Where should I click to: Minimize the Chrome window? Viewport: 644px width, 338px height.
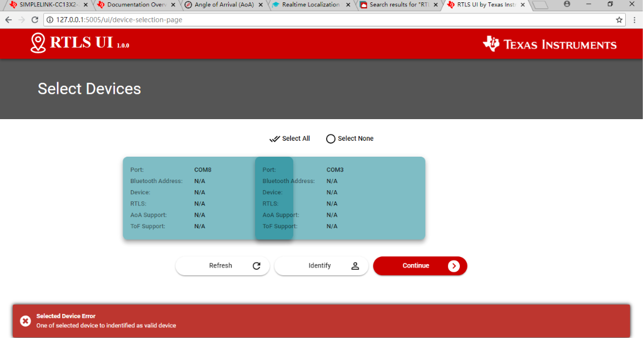(588, 4)
